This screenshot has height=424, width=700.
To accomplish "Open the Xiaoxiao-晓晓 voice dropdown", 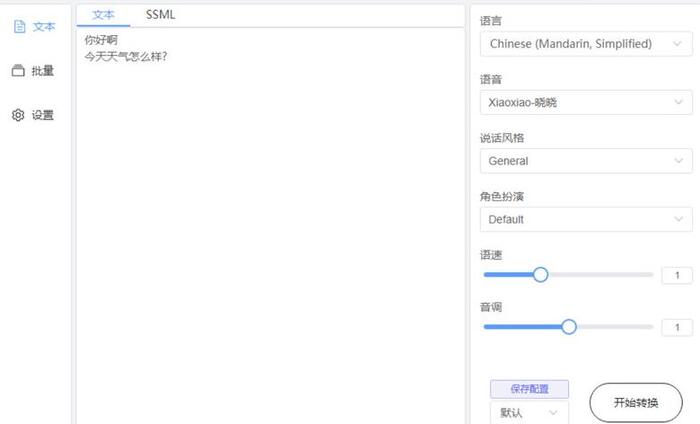I will click(586, 102).
